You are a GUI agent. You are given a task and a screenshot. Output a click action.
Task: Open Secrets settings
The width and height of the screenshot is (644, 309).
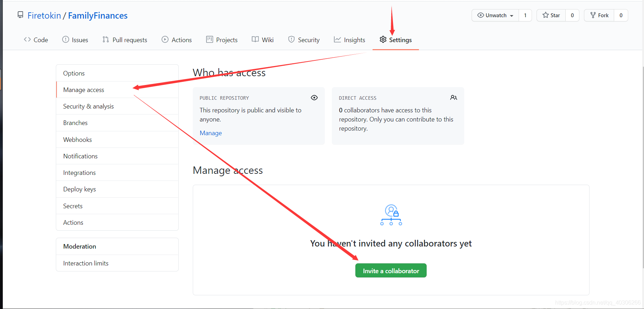coord(117,206)
